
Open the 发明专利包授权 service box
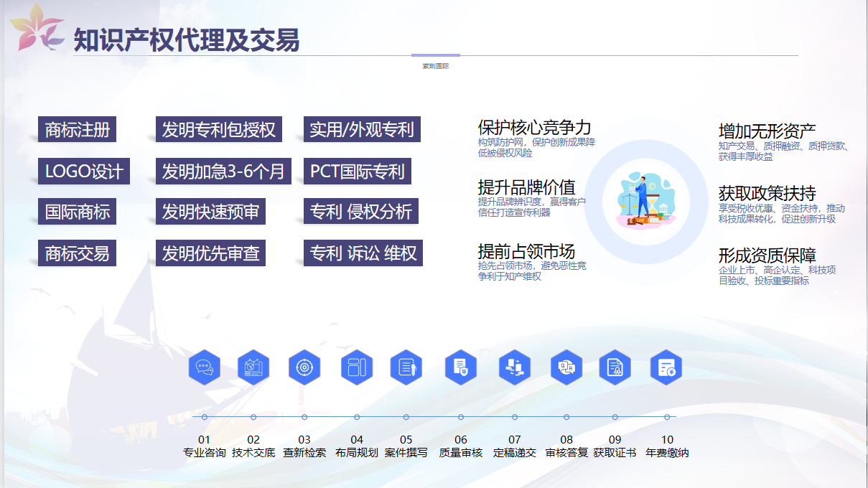point(219,130)
